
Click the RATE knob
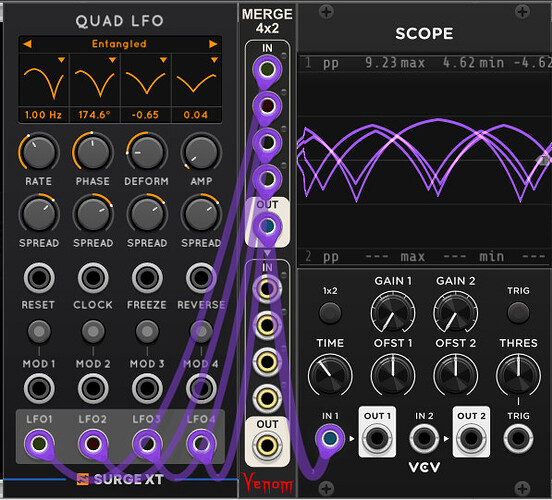pos(39,152)
